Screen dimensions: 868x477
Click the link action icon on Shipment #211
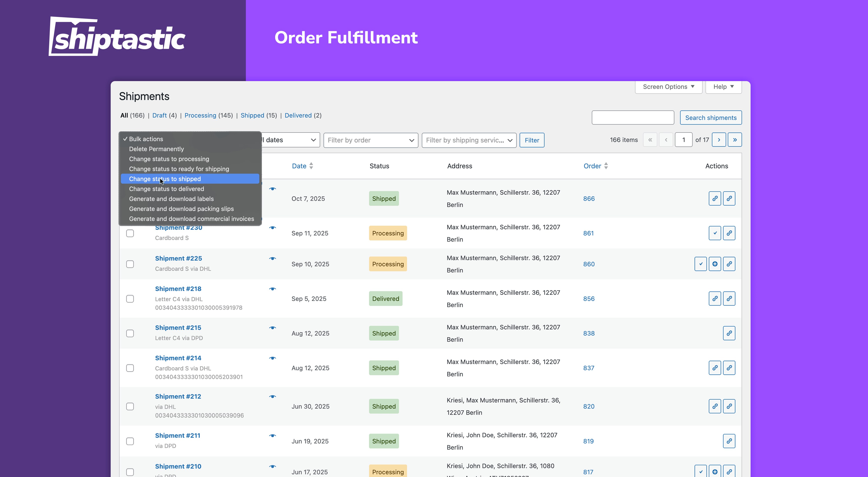pos(730,441)
